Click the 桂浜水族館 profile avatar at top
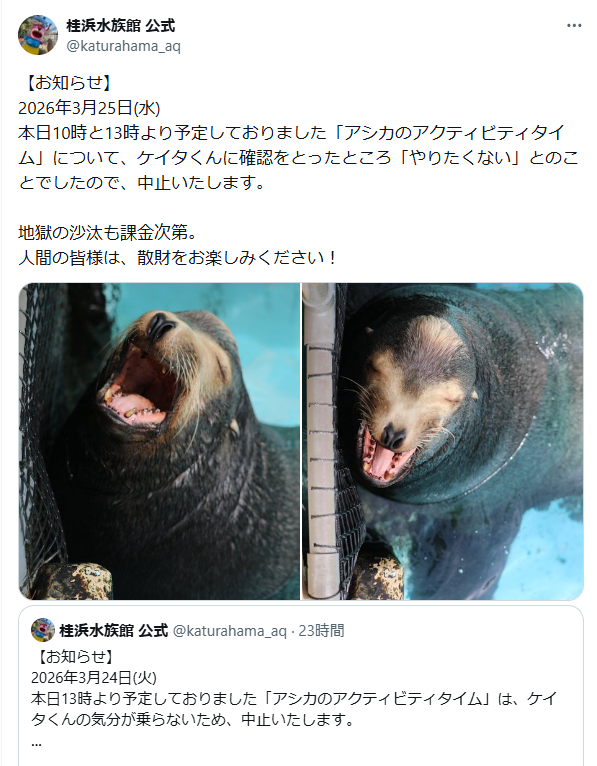 click(x=38, y=35)
